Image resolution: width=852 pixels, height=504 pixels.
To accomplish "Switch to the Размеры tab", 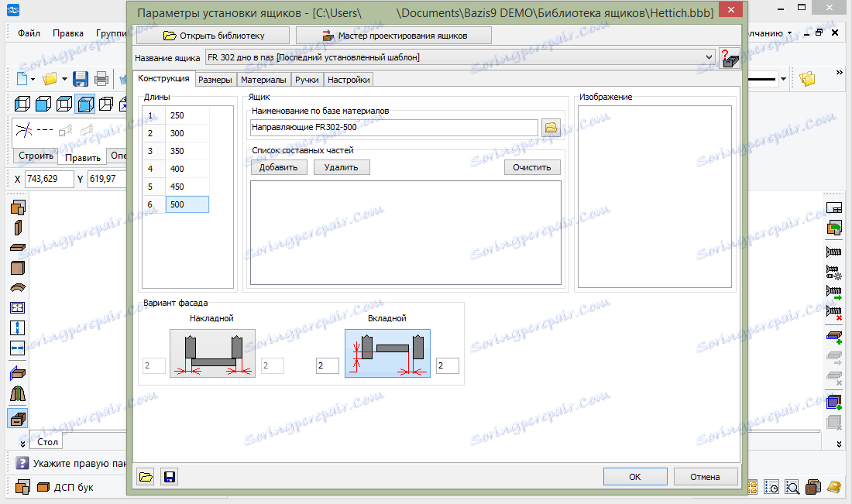I will (215, 80).
